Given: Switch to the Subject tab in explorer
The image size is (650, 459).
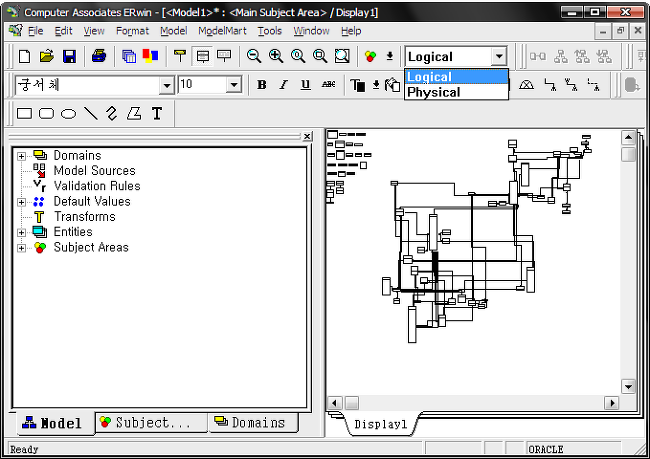Looking at the screenshot, I should pyautogui.click(x=151, y=423).
